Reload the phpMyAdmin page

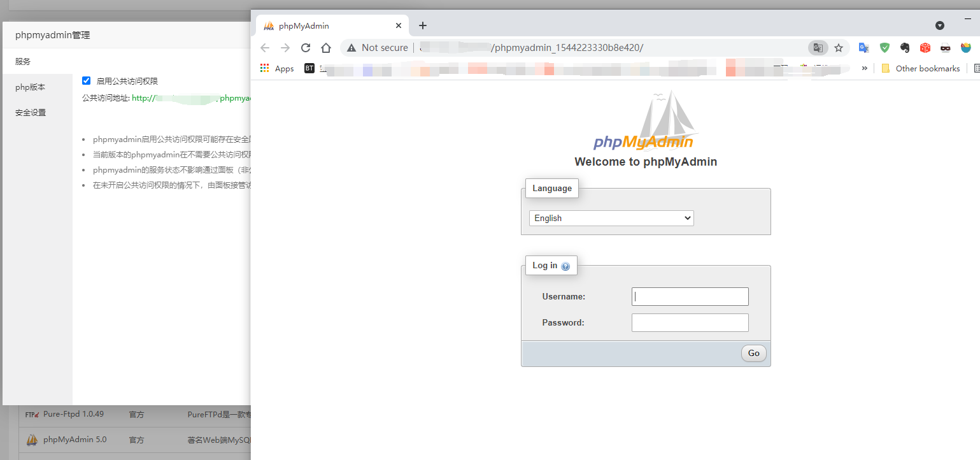pyautogui.click(x=306, y=48)
